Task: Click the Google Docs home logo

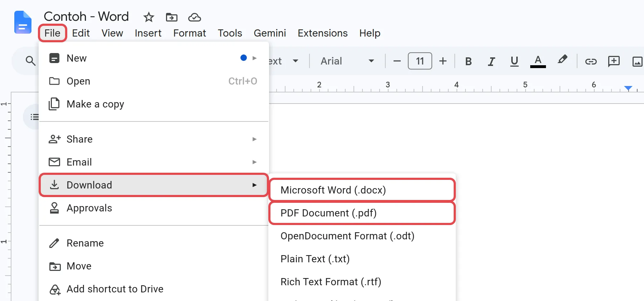Action: [x=23, y=22]
